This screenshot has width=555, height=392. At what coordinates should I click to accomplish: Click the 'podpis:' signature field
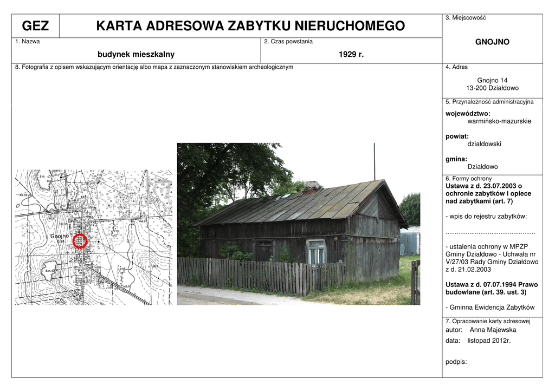point(456,362)
